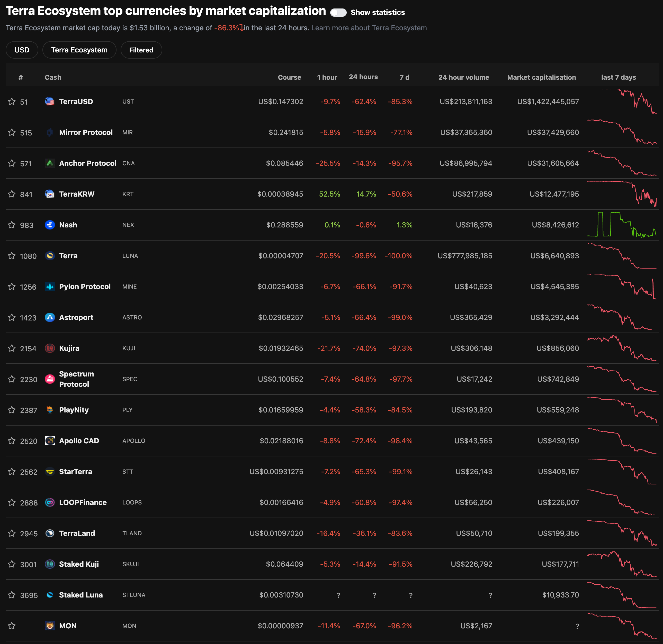Click the LOOPFinance logo icon
Screen dimensions: 663x644
point(50,503)
